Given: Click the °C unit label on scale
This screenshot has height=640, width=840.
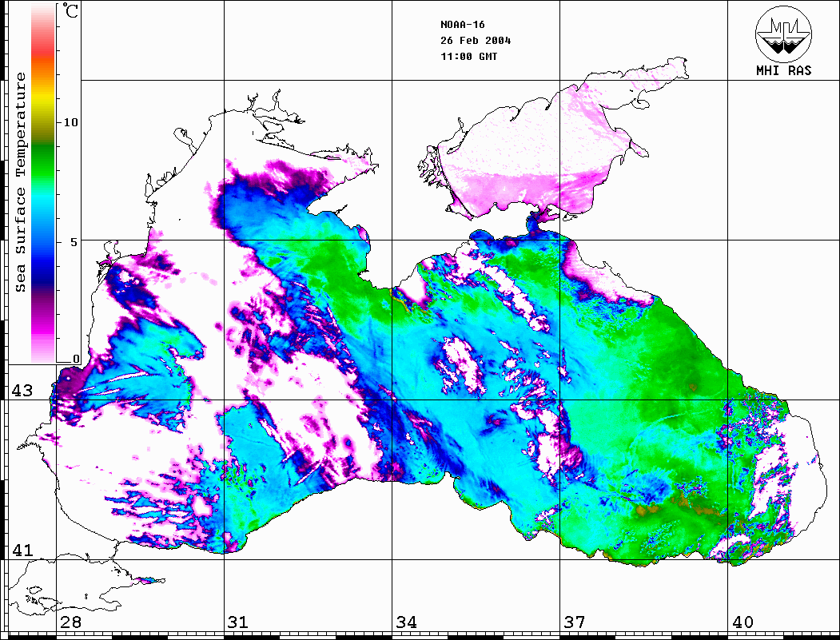Looking at the screenshot, I should pos(71,11).
